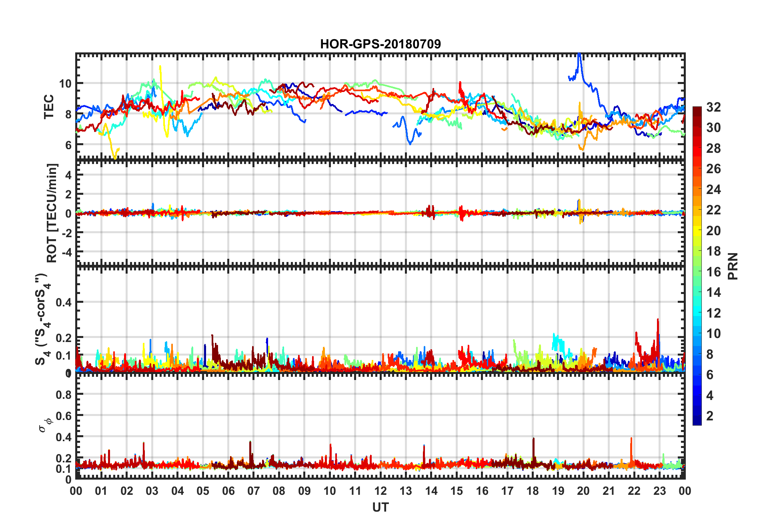Click colorbar tick value 32
This screenshot has width=761, height=532.
[713, 107]
